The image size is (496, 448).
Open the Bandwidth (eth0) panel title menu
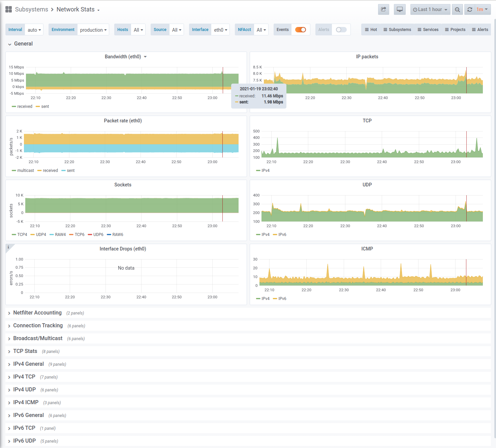click(125, 57)
